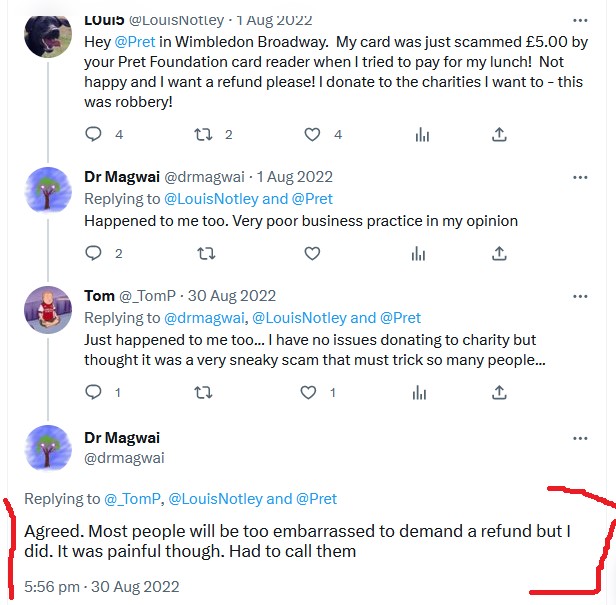View analytics on Tom's tweet

(x=421, y=393)
